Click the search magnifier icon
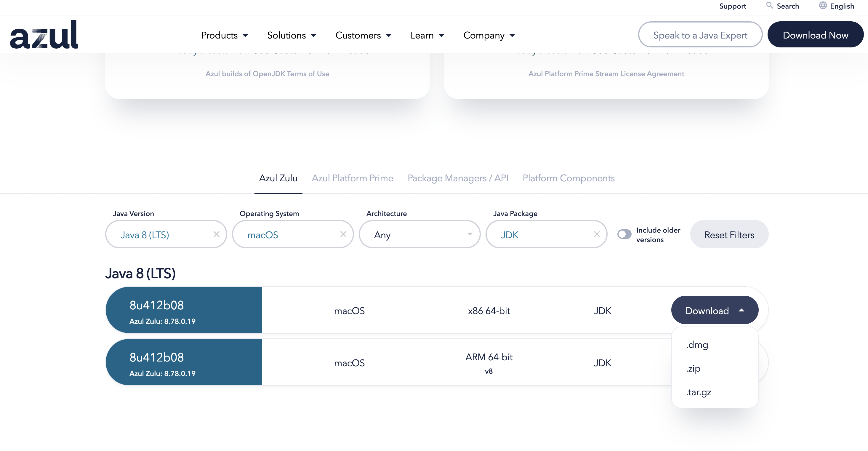The width and height of the screenshot is (868, 451). [769, 5]
